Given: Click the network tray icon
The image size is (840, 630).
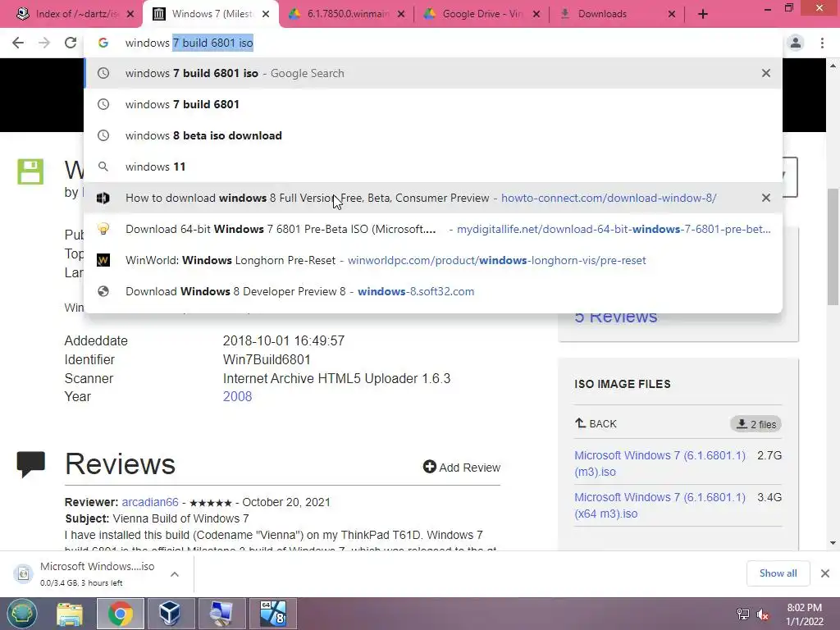Looking at the screenshot, I should [743, 614].
